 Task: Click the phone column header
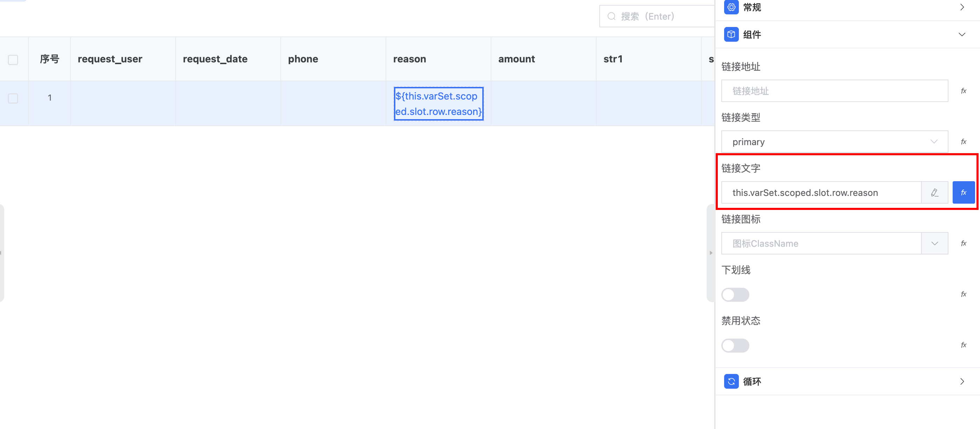333,59
